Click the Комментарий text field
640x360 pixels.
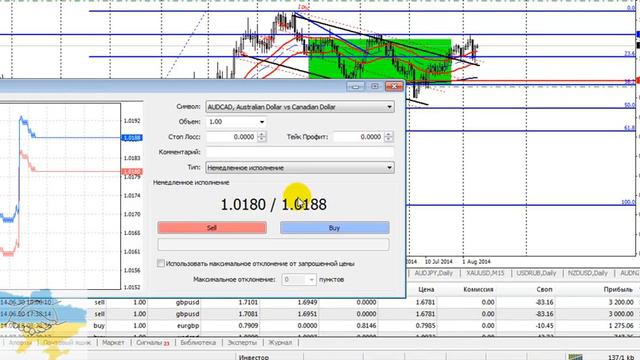click(x=300, y=152)
